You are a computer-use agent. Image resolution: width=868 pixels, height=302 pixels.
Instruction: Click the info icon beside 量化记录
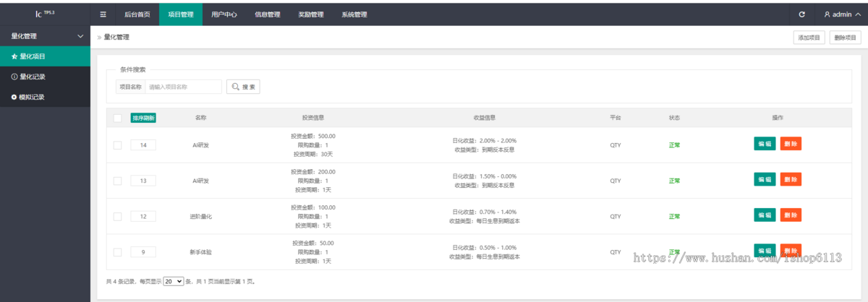tap(14, 77)
